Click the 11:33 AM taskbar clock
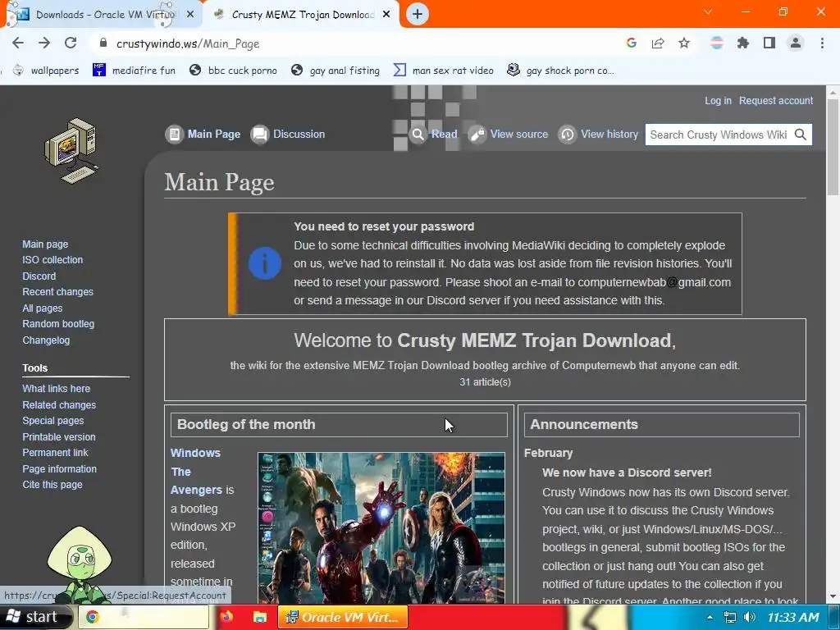 click(x=793, y=617)
